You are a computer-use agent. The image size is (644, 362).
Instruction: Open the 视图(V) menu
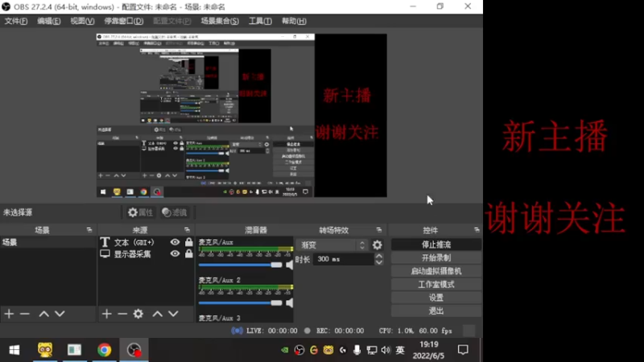pos(82,21)
